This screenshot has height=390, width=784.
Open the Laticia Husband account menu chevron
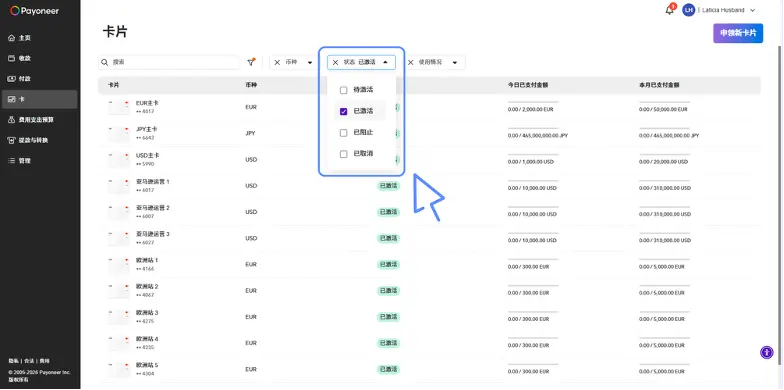(x=752, y=10)
